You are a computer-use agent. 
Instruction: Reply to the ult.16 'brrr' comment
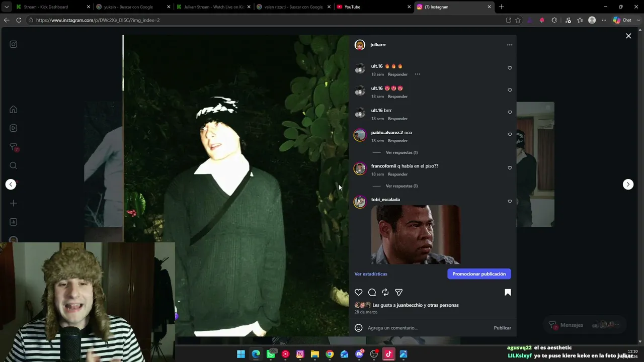(397, 119)
